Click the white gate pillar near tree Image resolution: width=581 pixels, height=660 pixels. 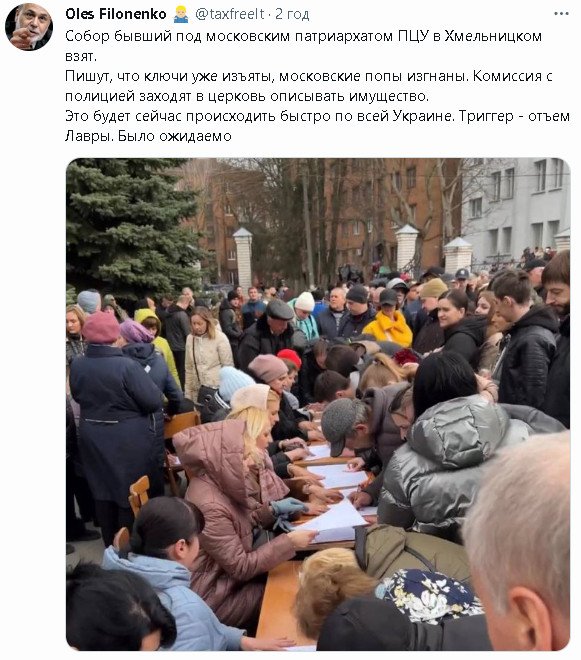tap(243, 255)
